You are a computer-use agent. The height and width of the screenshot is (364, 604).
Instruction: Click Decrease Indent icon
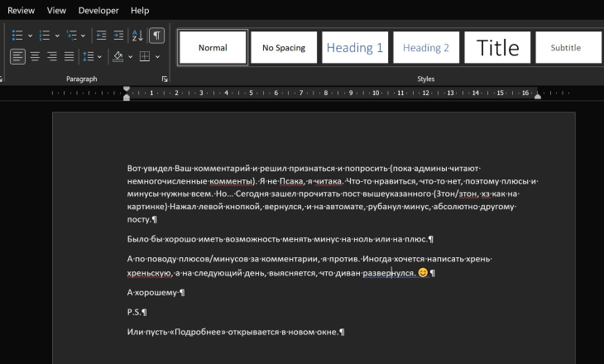(x=101, y=36)
